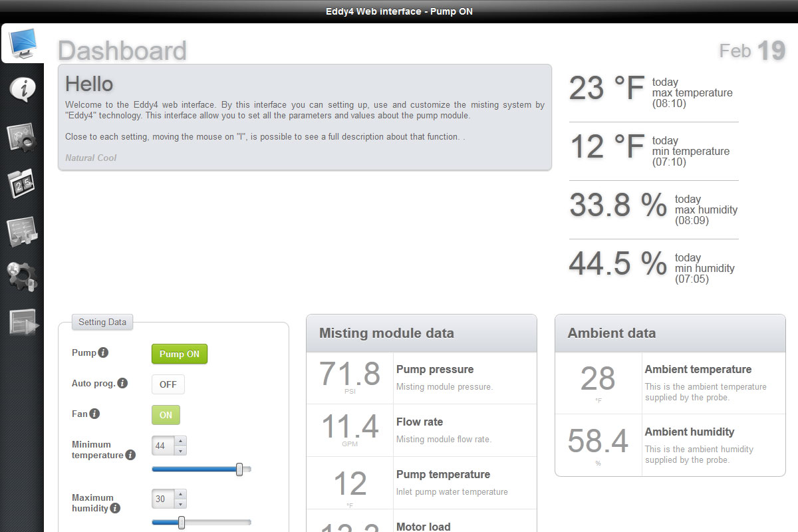This screenshot has height=532, width=798.
Task: Decrease Minimum temperature with the down arrow
Action: [x=180, y=451]
